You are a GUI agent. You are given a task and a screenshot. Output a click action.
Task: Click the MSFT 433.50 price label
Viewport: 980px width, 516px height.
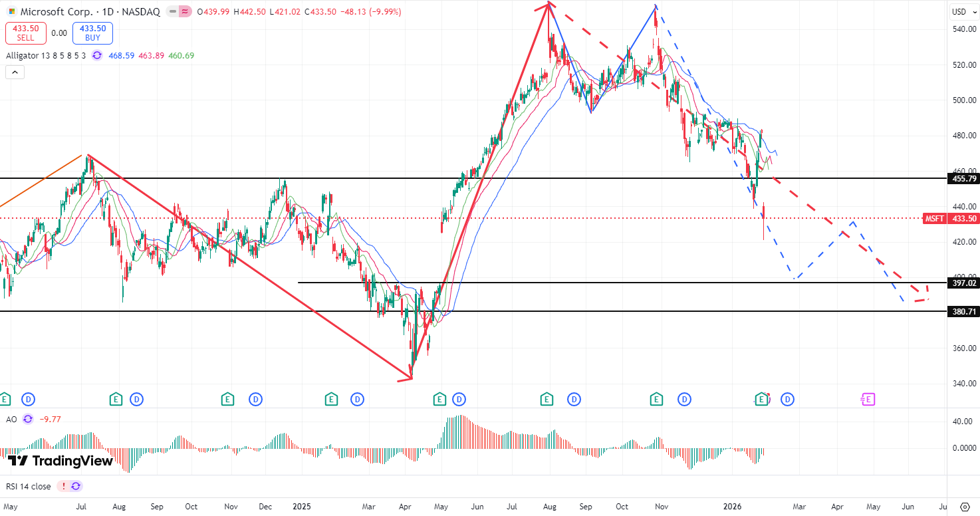(951, 219)
